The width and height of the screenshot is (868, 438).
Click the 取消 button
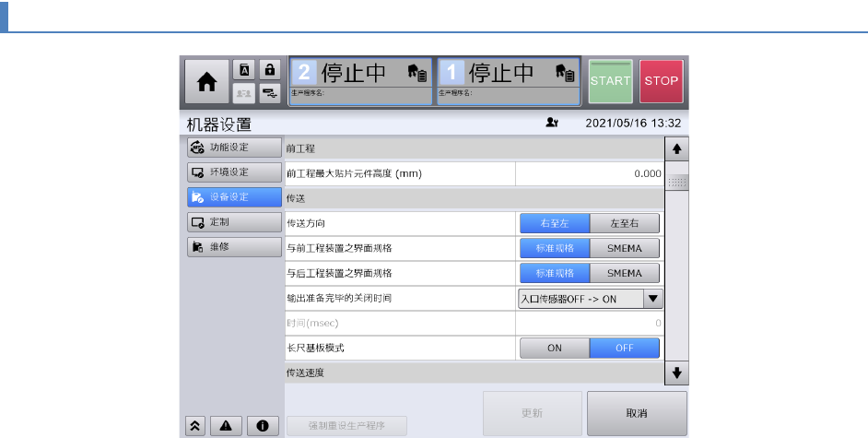tap(637, 413)
